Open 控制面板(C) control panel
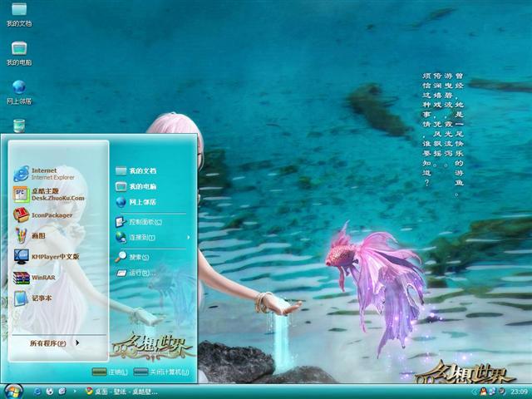This screenshot has width=532, height=399. click(x=139, y=222)
